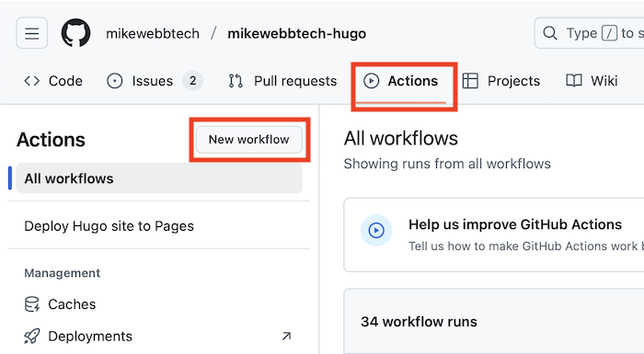Image resolution: width=644 pixels, height=354 pixels.
Task: Click the Help us improve GitHub Actions heading
Action: tap(515, 224)
